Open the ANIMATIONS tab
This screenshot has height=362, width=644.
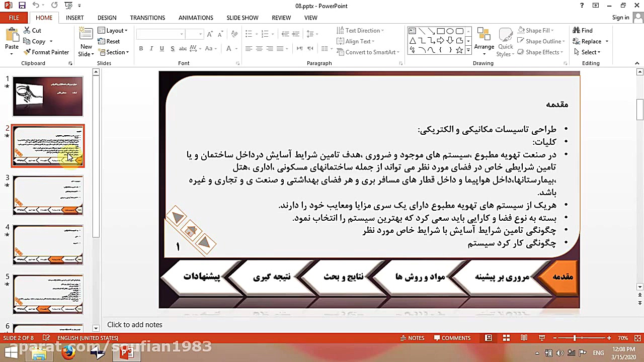[x=196, y=18]
